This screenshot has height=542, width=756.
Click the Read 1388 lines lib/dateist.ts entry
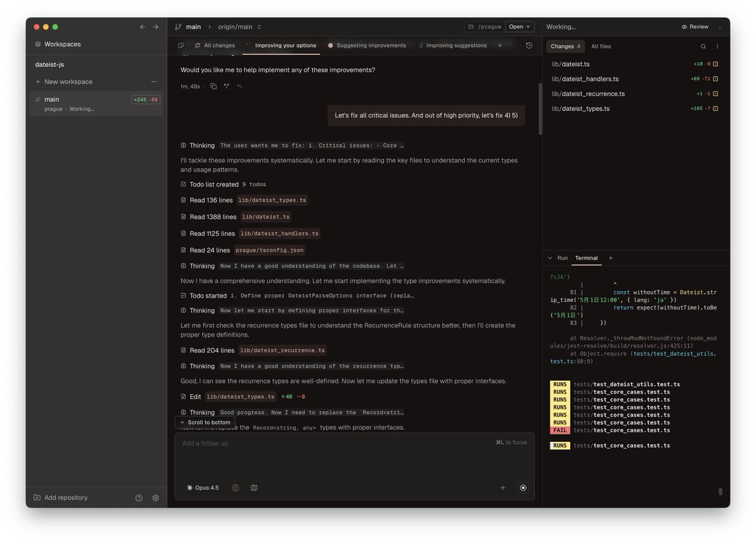point(236,217)
